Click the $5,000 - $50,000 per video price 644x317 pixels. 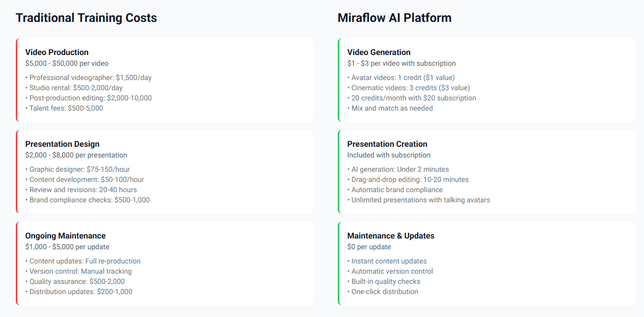click(x=67, y=63)
